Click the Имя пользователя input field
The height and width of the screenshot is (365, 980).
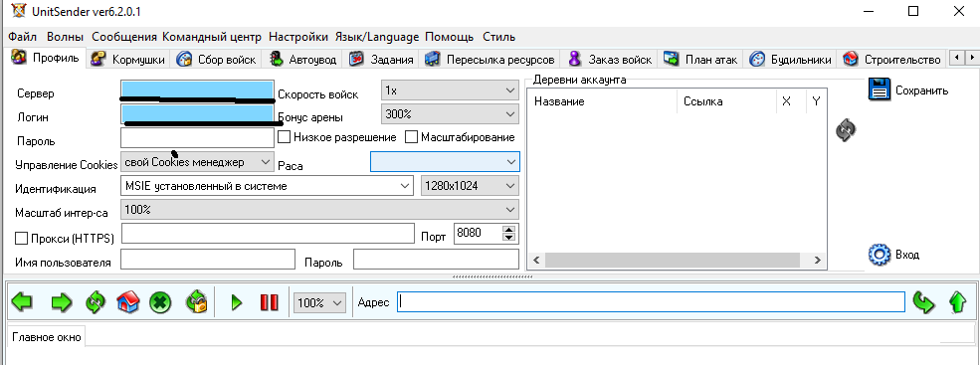(x=208, y=259)
